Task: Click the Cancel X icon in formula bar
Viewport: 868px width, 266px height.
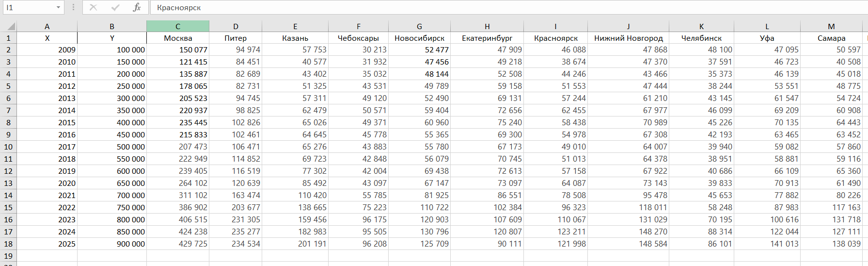Action: pos(94,7)
